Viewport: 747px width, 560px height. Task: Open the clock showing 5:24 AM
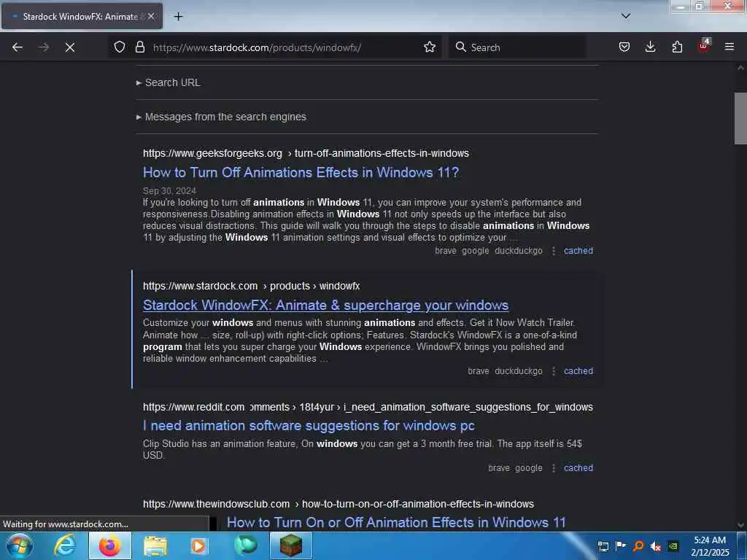710,546
